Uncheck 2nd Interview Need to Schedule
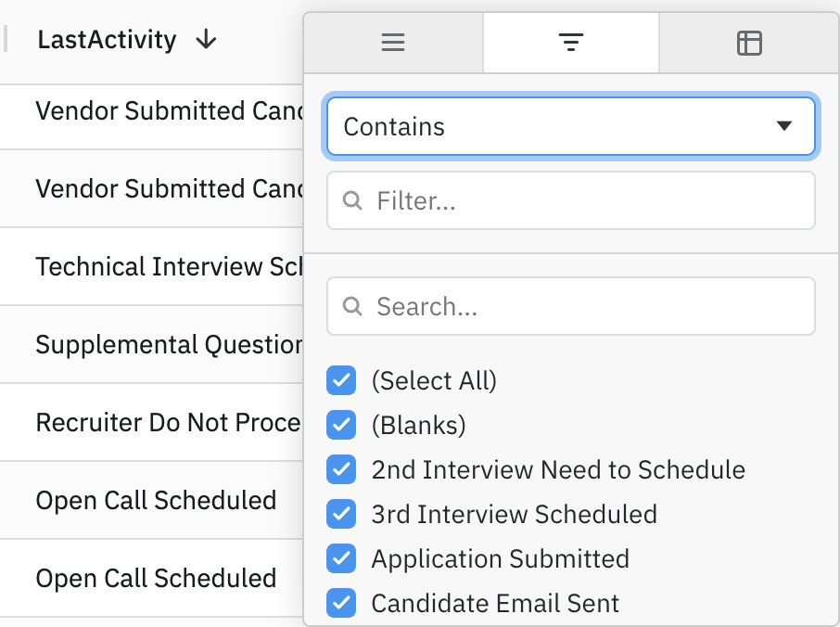Image resolution: width=840 pixels, height=627 pixels. click(x=341, y=469)
